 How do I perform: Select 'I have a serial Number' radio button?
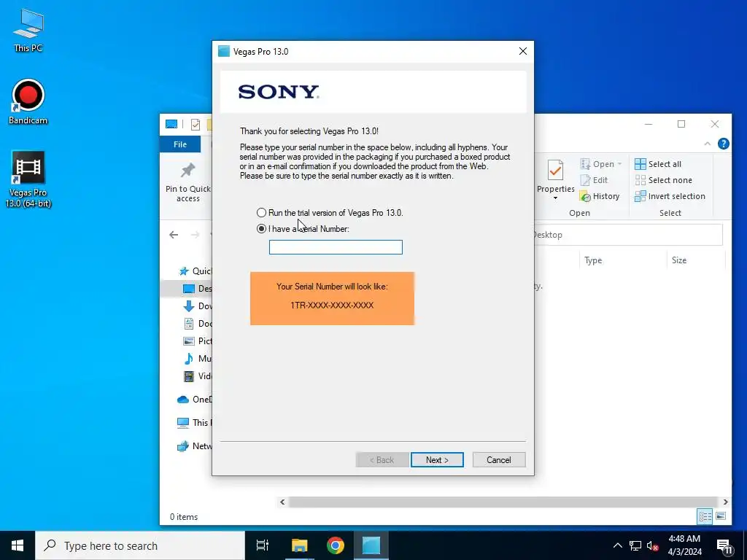[x=261, y=229]
